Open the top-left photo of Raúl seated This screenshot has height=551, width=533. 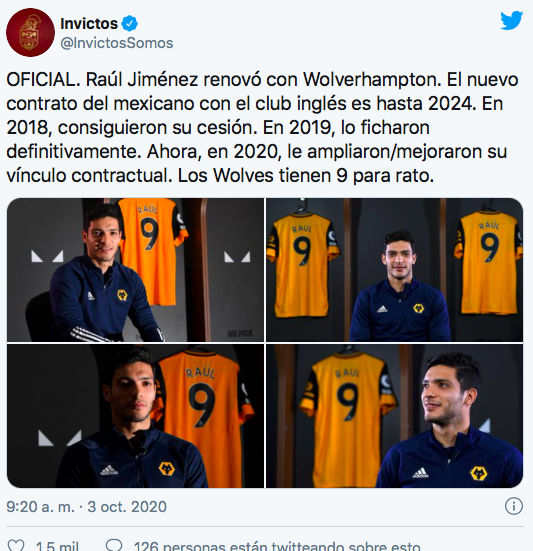[x=135, y=270]
